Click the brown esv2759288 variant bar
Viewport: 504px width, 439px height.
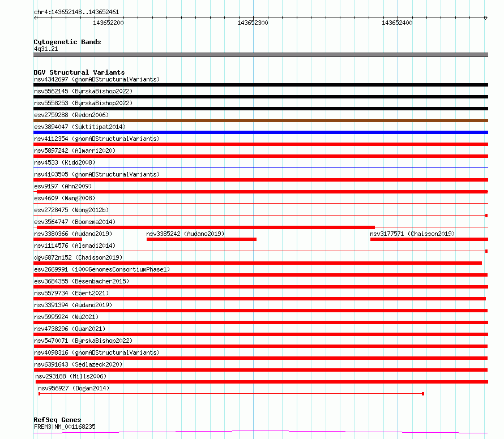click(x=260, y=120)
